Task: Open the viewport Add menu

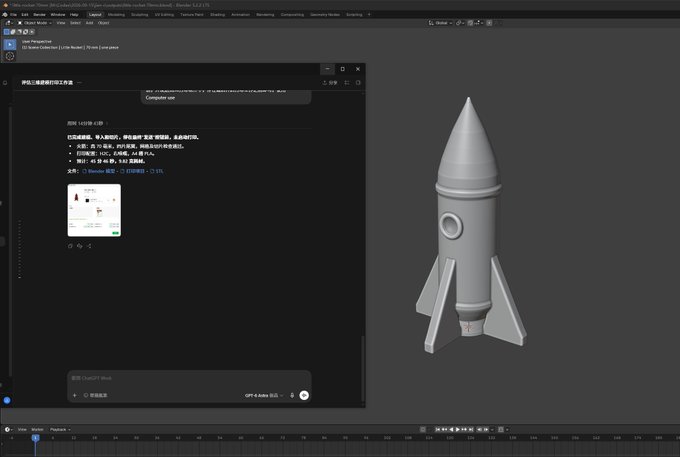Action: pos(89,23)
